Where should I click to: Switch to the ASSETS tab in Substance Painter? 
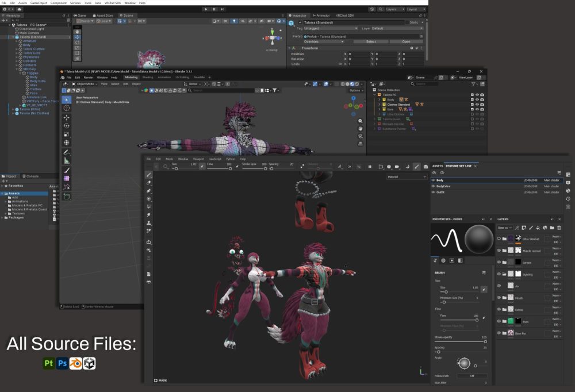[x=438, y=166]
